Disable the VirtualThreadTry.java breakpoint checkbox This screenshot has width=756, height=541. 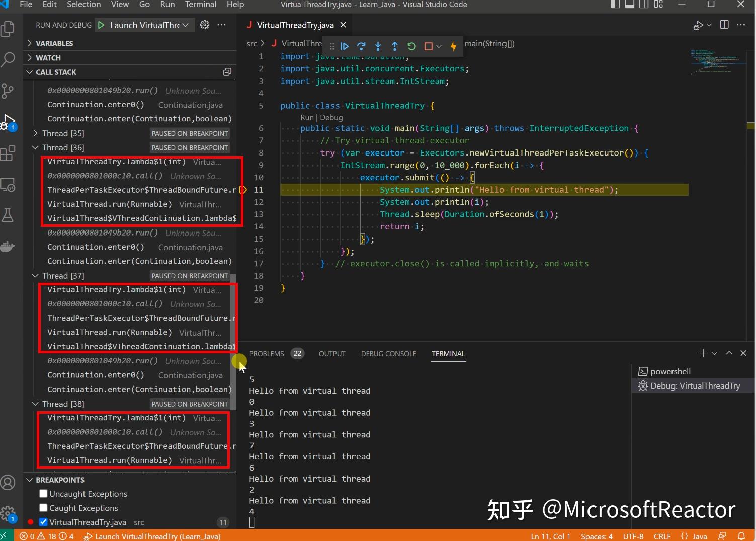[x=43, y=522]
